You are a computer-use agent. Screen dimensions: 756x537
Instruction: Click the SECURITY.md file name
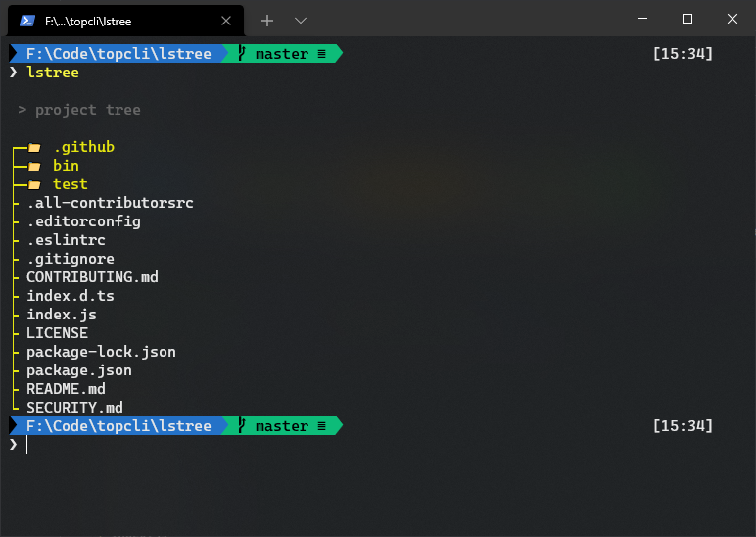point(74,408)
